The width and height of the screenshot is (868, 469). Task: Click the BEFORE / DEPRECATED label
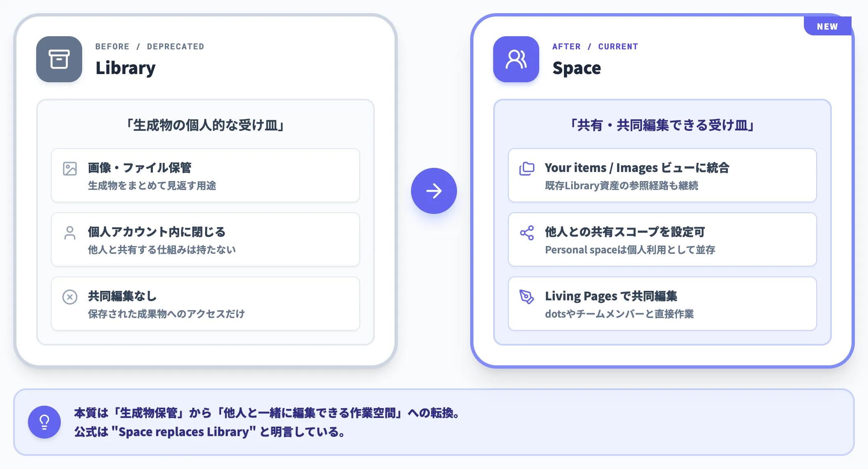(150, 46)
